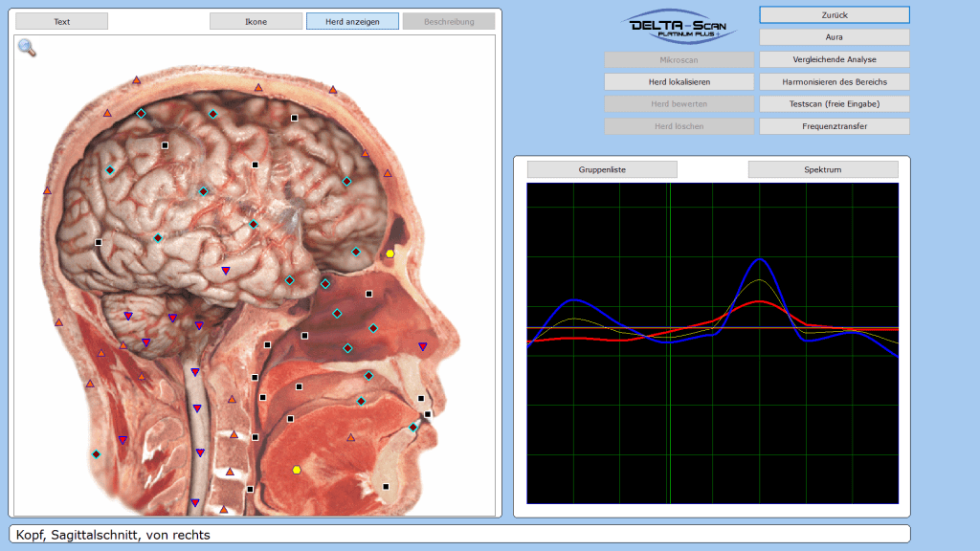Start Vergleichende Analyse
This screenshot has height=551, width=980.
834,59
